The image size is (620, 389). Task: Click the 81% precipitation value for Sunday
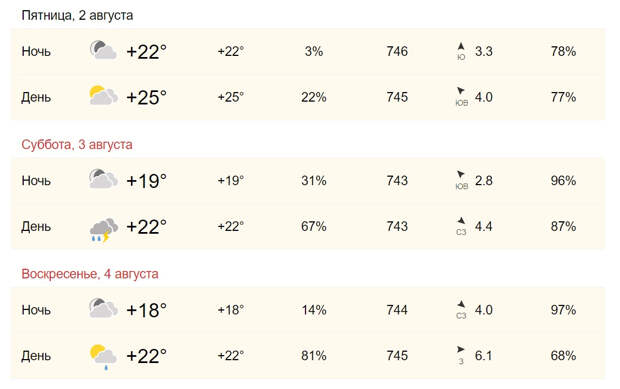tap(314, 355)
